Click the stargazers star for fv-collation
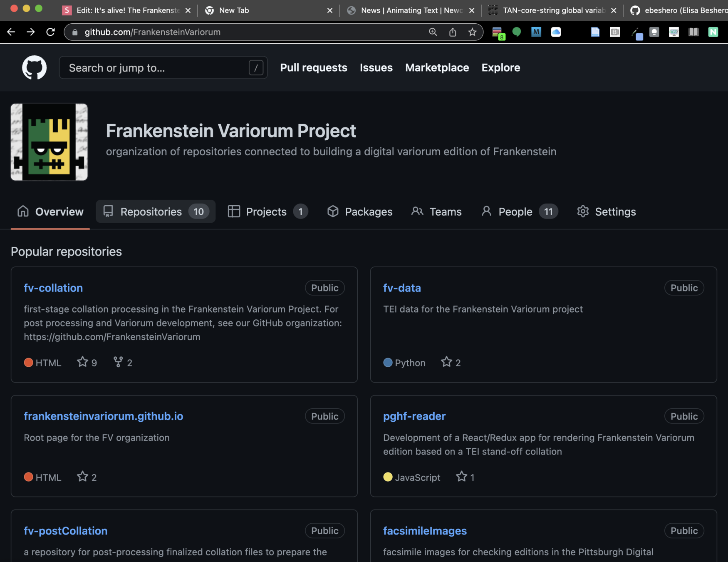Viewport: 728px width, 562px height. (82, 362)
